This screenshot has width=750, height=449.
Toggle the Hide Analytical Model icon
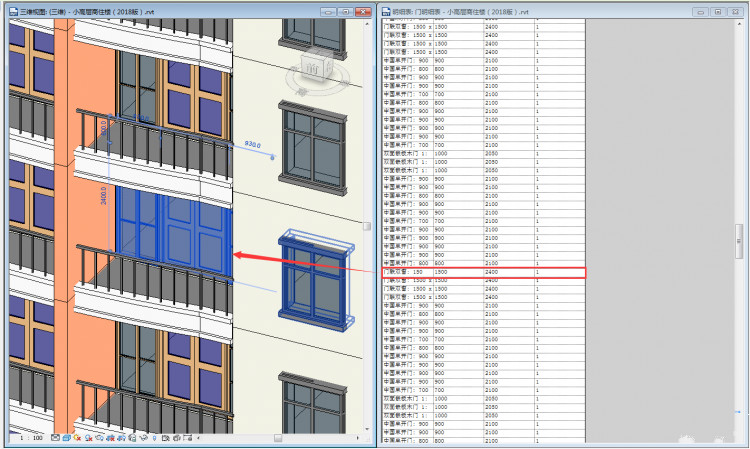(176, 438)
